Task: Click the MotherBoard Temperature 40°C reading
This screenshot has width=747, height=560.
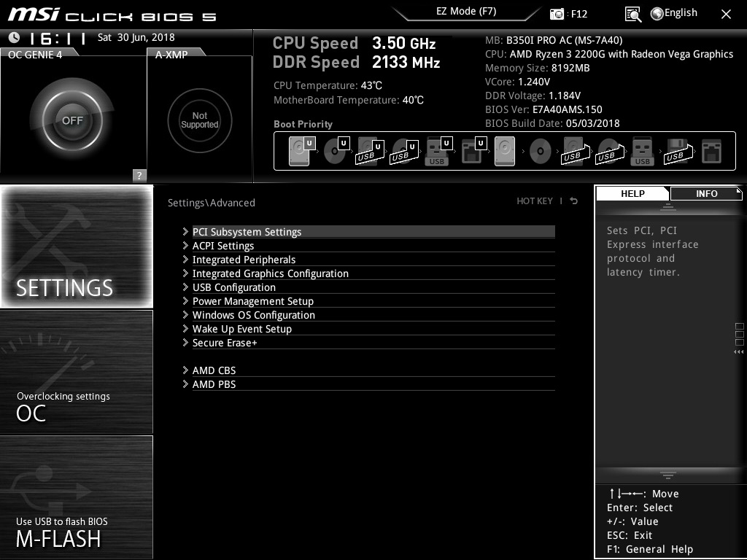Action: coord(349,100)
